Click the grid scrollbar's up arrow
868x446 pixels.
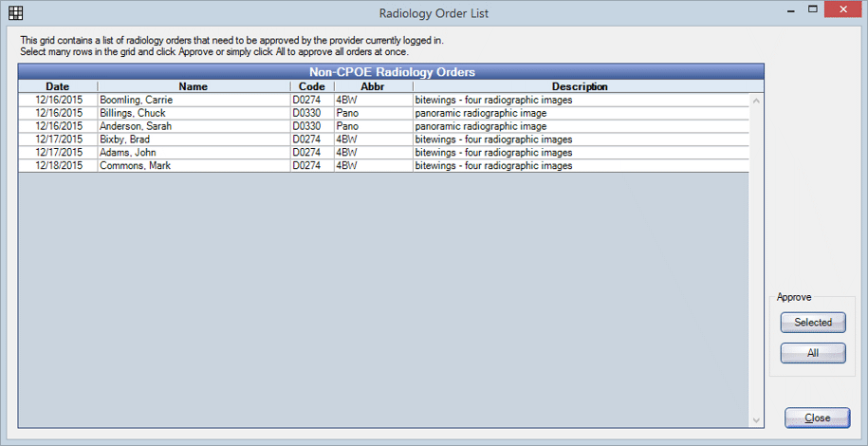[756, 100]
